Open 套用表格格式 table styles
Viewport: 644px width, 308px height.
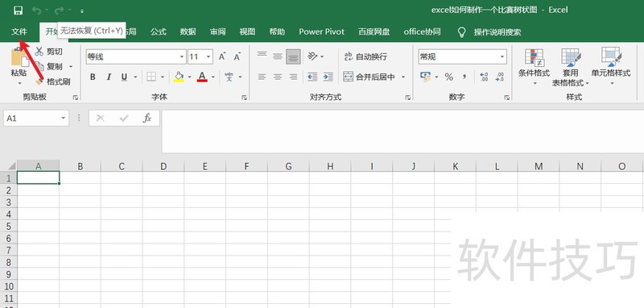pos(571,67)
